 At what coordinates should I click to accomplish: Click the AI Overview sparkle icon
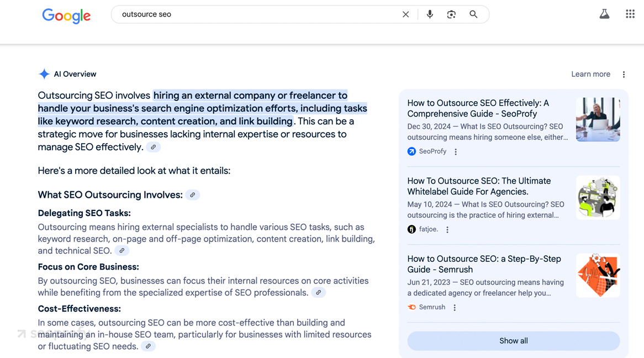coord(44,74)
